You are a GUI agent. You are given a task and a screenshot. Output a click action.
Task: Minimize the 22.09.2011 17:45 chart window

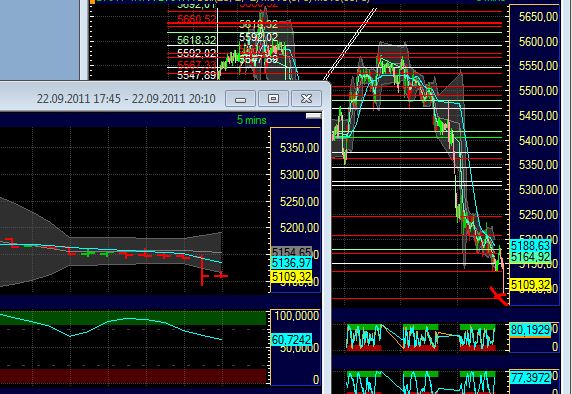coord(240,99)
